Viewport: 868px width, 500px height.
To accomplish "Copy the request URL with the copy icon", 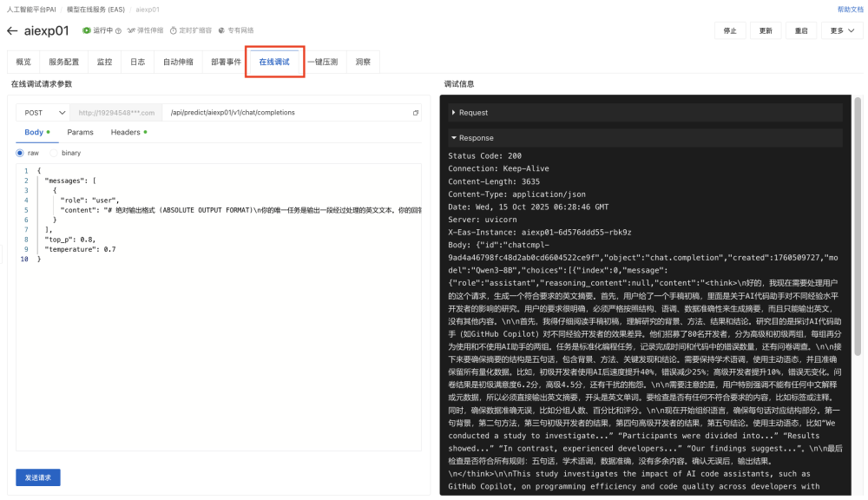I will pos(416,113).
